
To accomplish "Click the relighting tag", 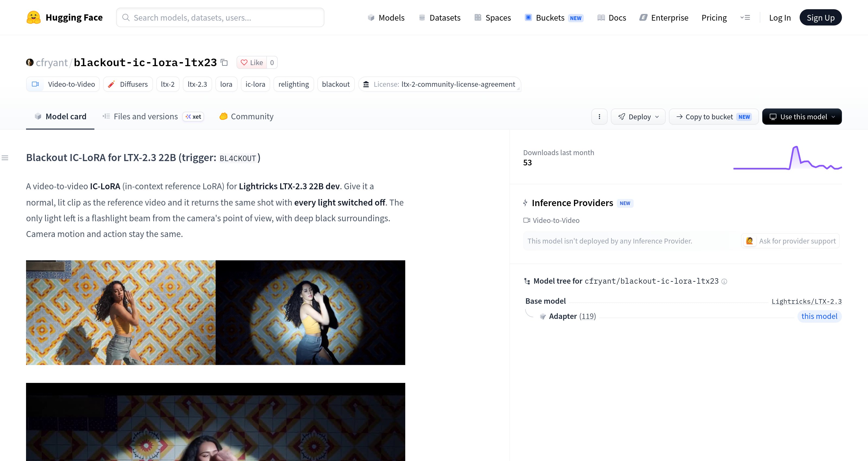I will pyautogui.click(x=293, y=84).
